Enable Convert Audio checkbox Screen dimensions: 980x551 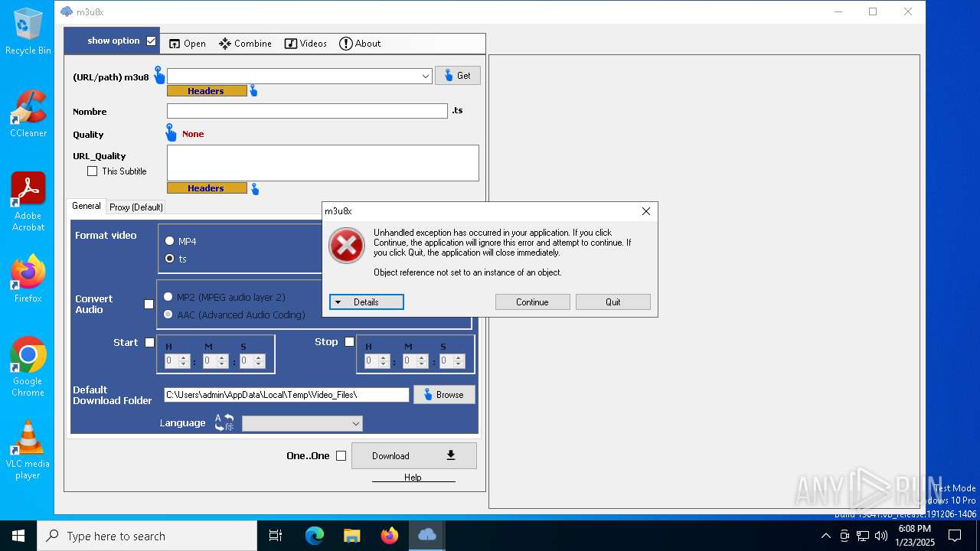coord(149,304)
